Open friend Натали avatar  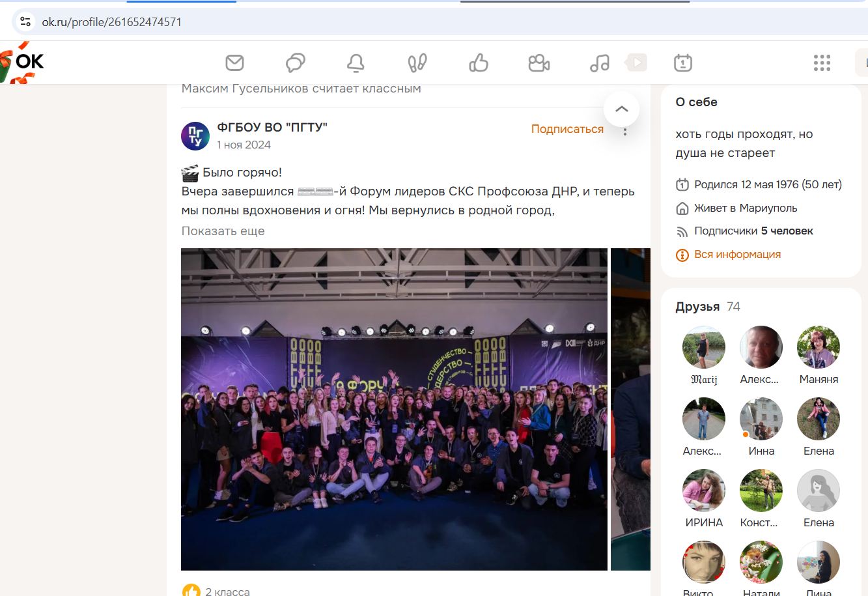761,562
